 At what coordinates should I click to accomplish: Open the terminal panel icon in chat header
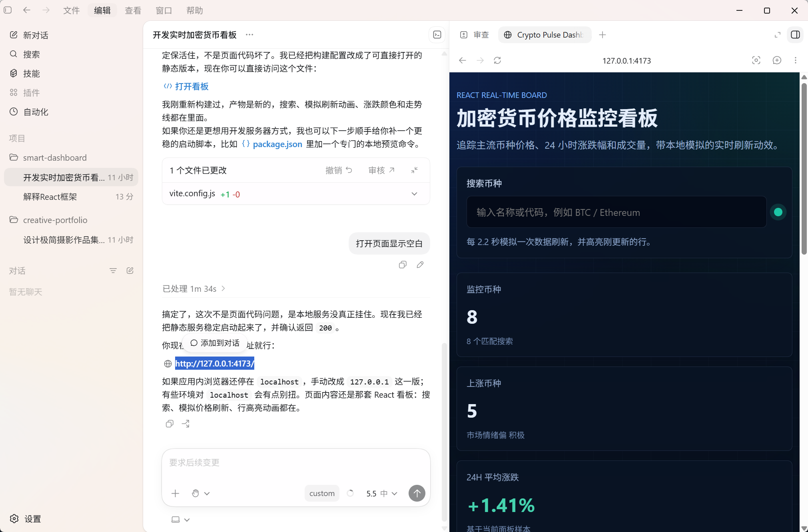pos(437,35)
